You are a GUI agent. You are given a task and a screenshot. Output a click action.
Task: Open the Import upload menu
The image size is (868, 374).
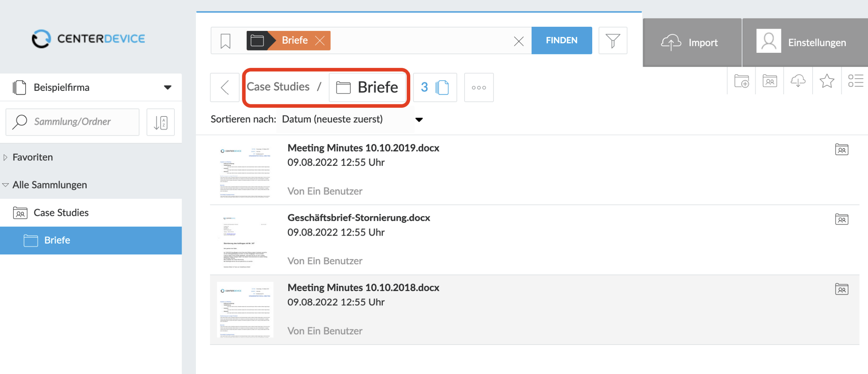pos(692,43)
